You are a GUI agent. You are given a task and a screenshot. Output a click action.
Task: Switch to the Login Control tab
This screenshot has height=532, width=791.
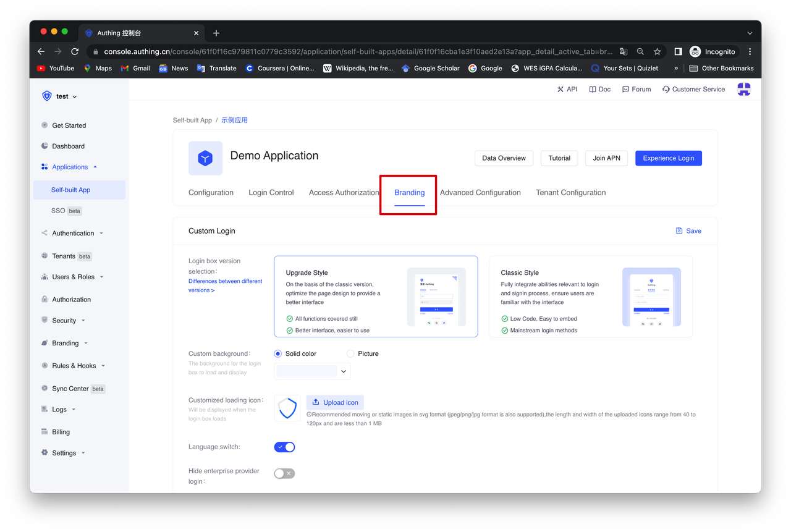(271, 193)
